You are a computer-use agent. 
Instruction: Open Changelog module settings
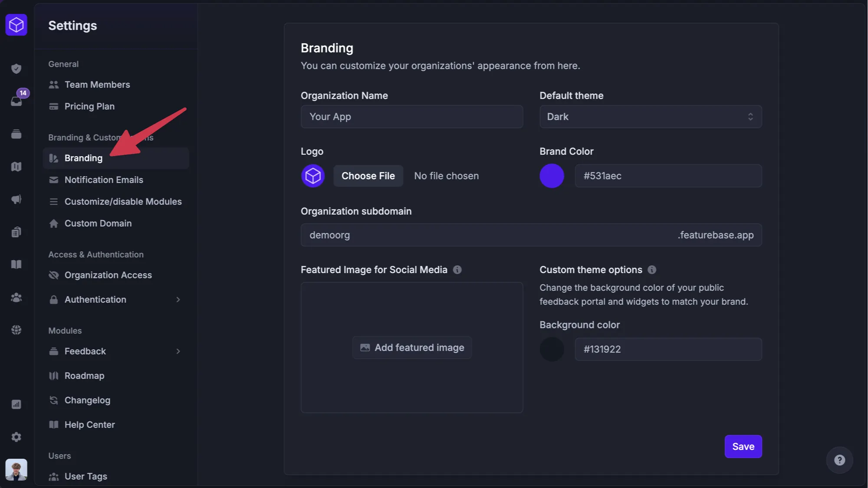pyautogui.click(x=116, y=400)
